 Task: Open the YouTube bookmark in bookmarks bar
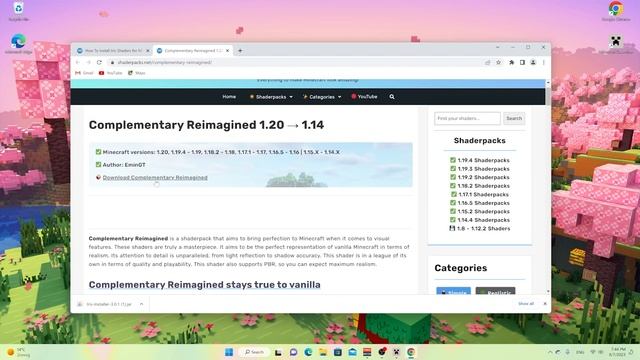tap(111, 73)
